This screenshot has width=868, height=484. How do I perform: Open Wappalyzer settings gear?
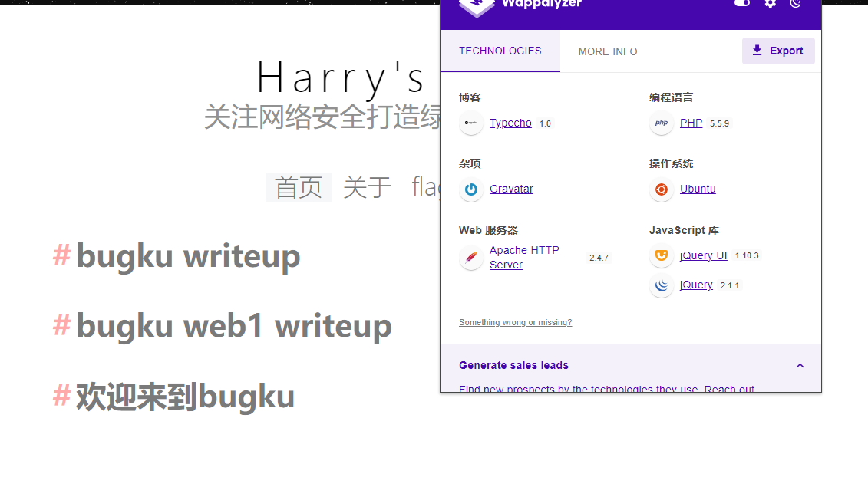pos(770,3)
